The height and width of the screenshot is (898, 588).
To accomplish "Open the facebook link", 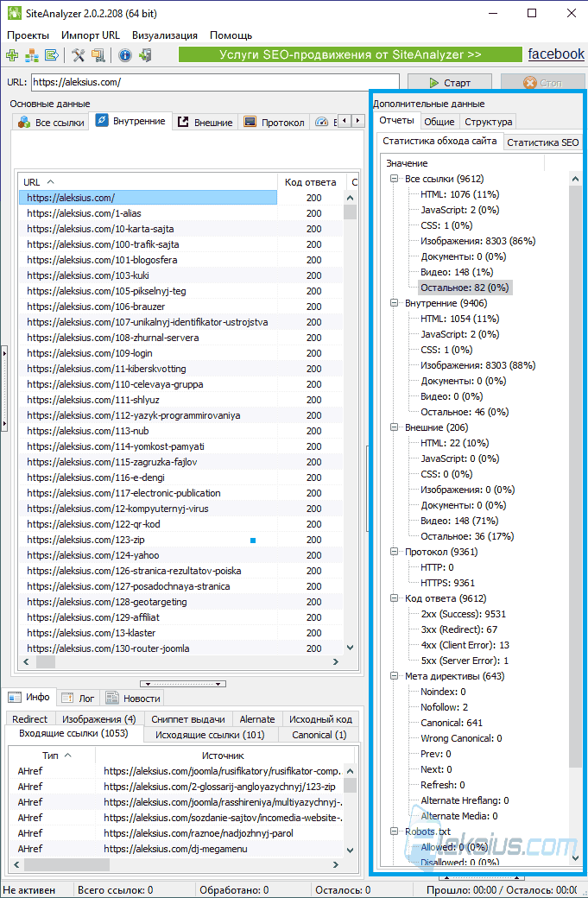I will tap(556, 54).
